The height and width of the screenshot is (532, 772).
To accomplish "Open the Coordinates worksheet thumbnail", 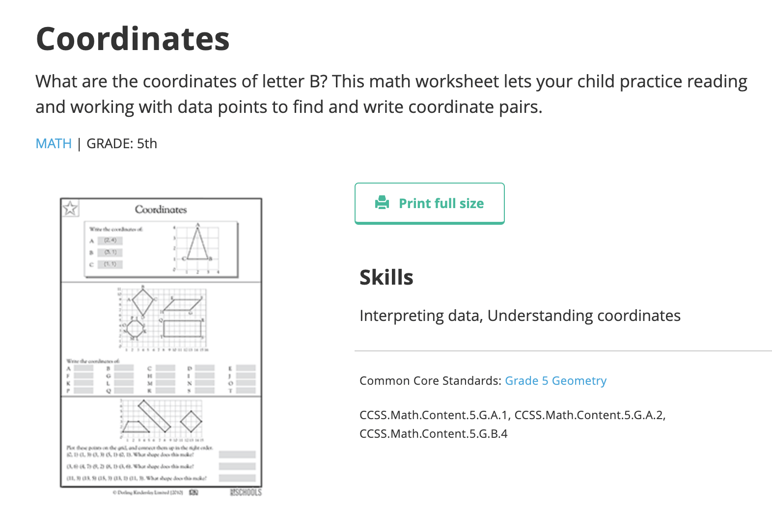I will [x=161, y=344].
